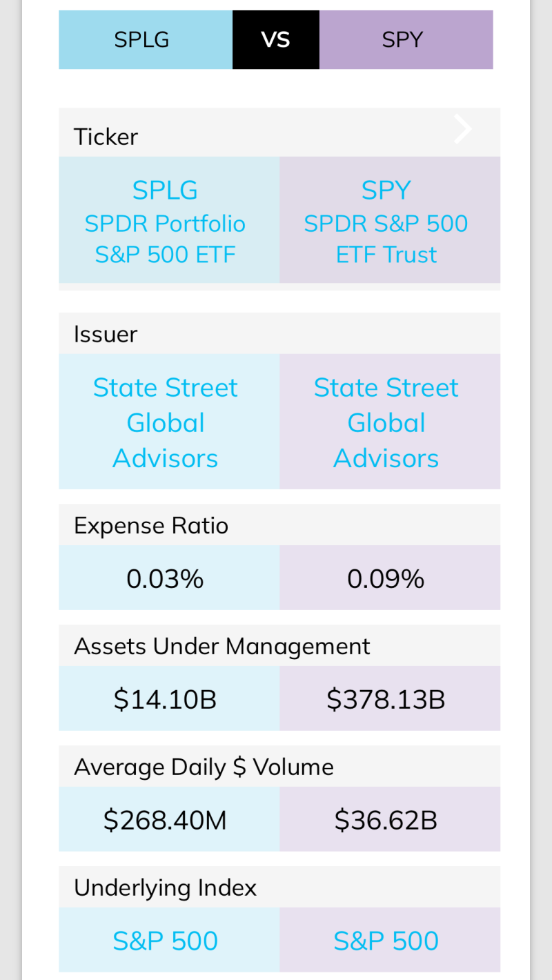Open the SPY ticker heading link
Image resolution: width=552 pixels, height=980 pixels.
point(386,188)
